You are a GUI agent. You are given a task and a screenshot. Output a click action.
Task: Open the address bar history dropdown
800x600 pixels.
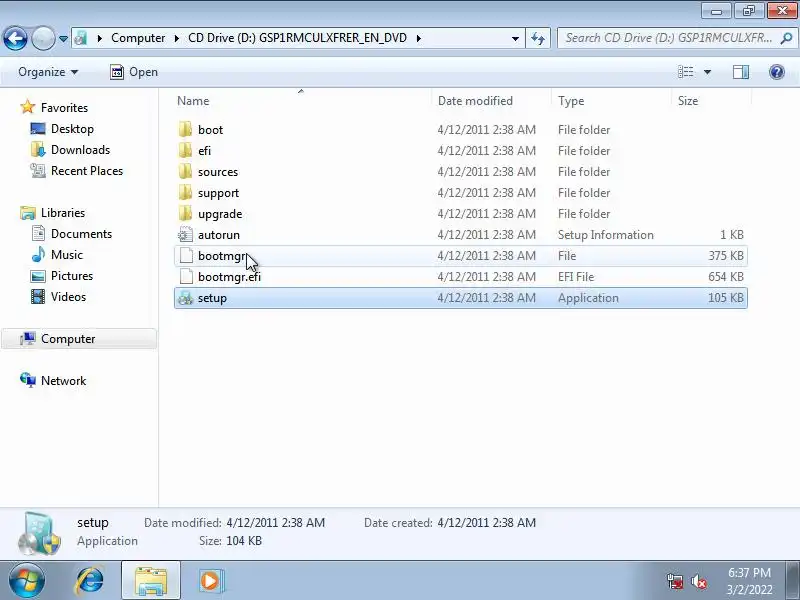point(515,38)
